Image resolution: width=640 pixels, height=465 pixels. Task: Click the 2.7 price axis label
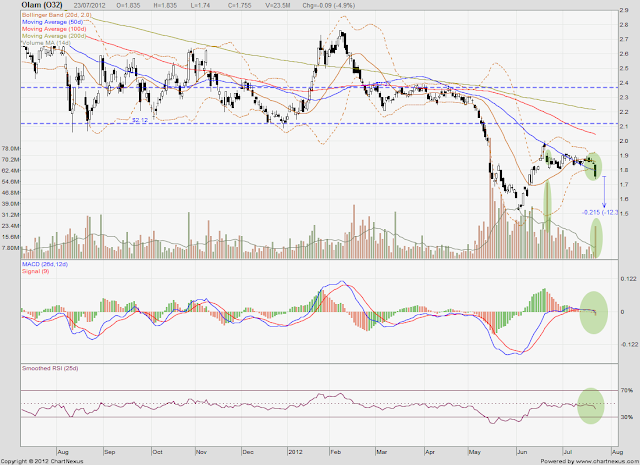click(x=624, y=39)
